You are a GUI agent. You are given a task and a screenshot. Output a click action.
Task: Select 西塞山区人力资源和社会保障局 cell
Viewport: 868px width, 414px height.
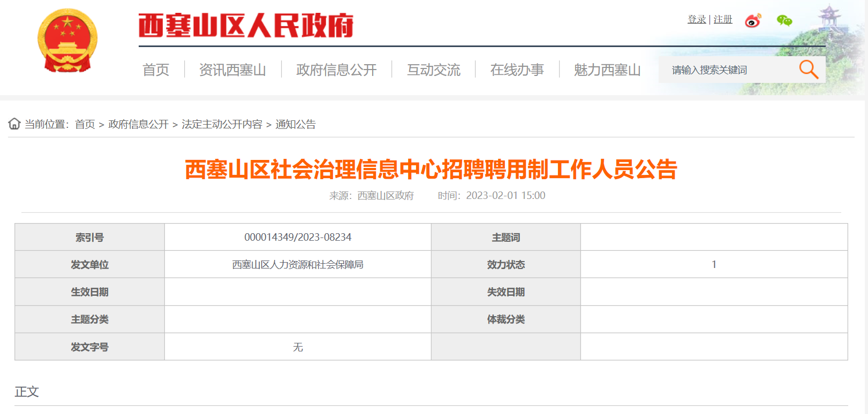point(298,264)
